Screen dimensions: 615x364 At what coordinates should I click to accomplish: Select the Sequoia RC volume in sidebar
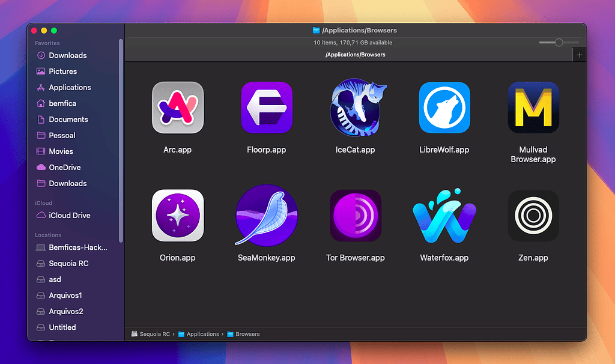click(x=68, y=263)
